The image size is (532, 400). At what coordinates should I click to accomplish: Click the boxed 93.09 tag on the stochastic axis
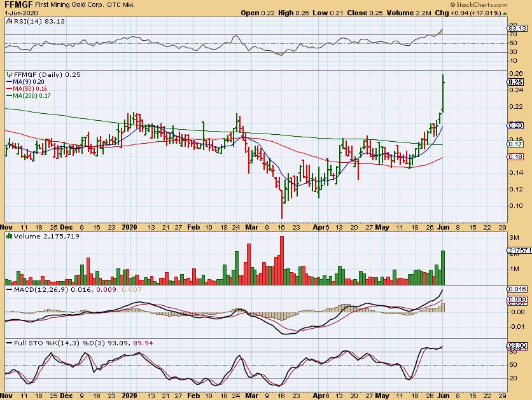pyautogui.click(x=517, y=346)
